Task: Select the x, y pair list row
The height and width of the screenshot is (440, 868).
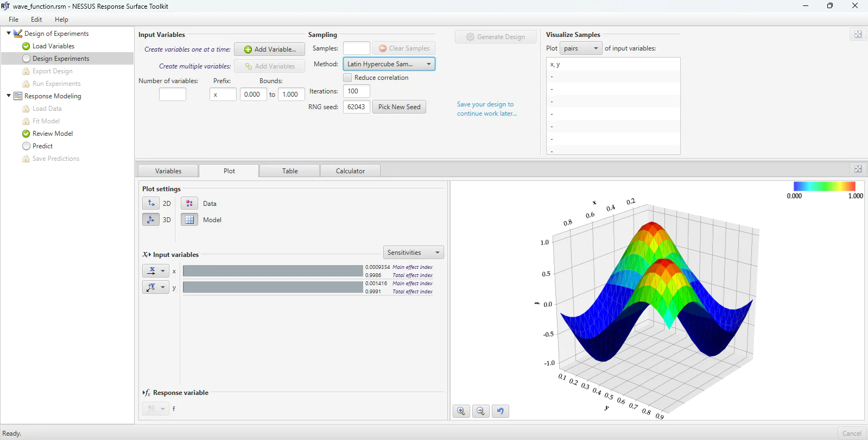Action: tap(613, 64)
